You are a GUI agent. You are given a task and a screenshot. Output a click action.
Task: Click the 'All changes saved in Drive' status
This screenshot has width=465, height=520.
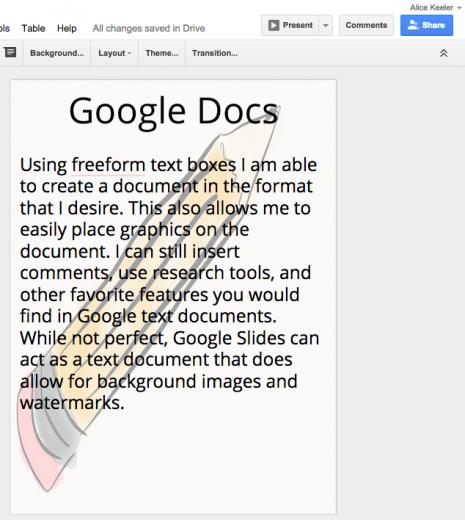click(x=149, y=28)
